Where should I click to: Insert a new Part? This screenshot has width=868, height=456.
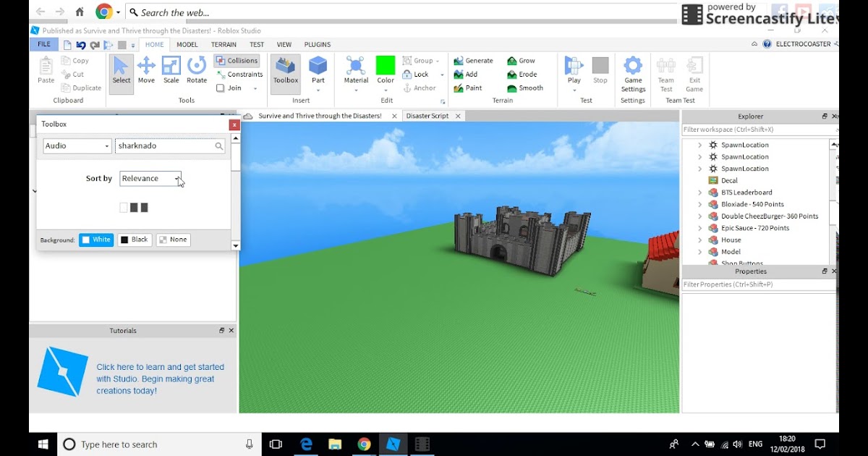318,74
